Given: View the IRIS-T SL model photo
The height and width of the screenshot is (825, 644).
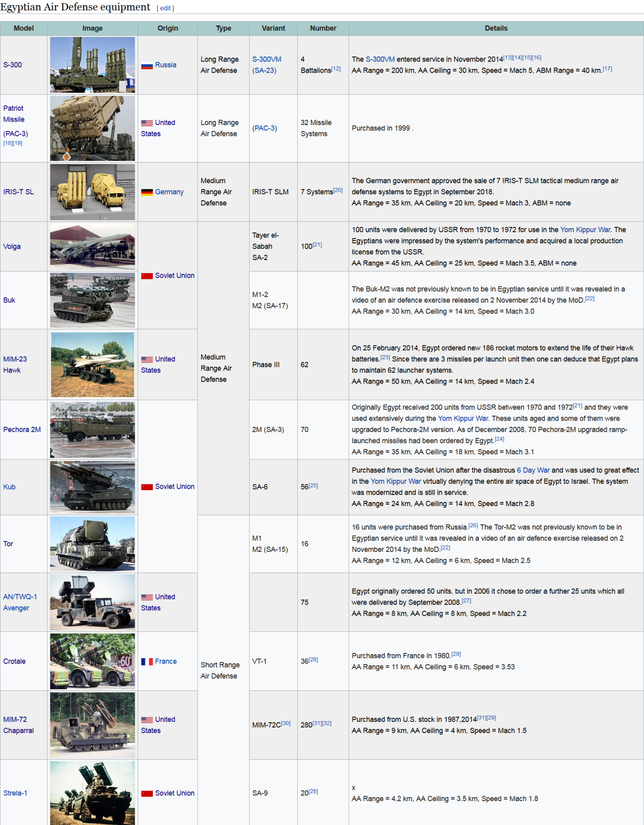Looking at the screenshot, I should click(x=92, y=192).
